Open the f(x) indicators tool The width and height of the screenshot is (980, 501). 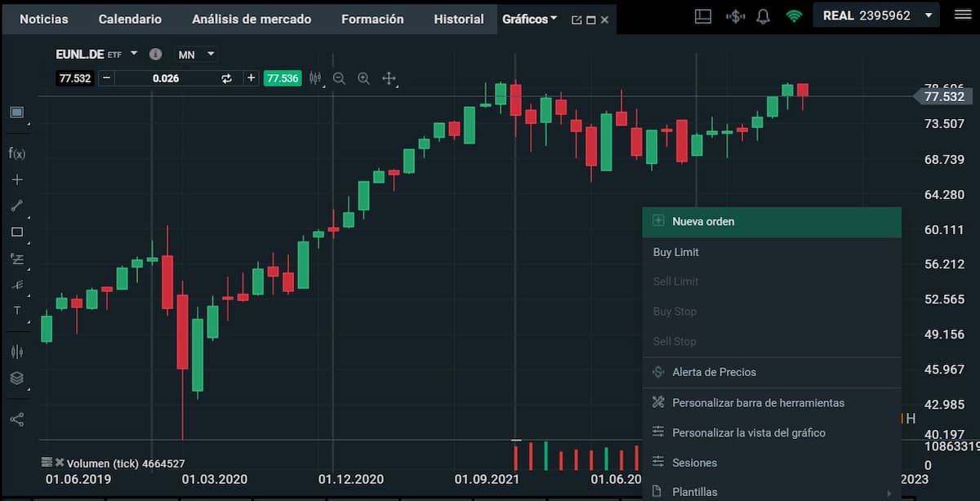pos(17,153)
